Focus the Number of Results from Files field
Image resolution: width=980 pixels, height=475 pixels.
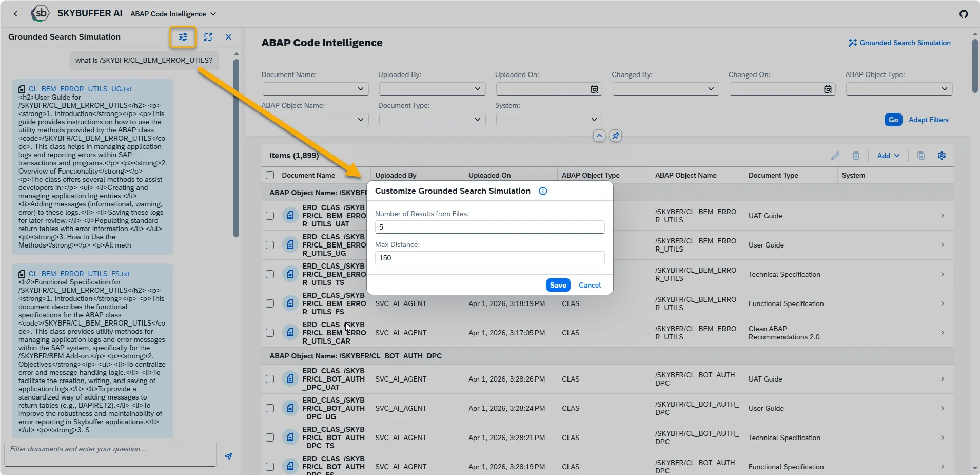(489, 227)
